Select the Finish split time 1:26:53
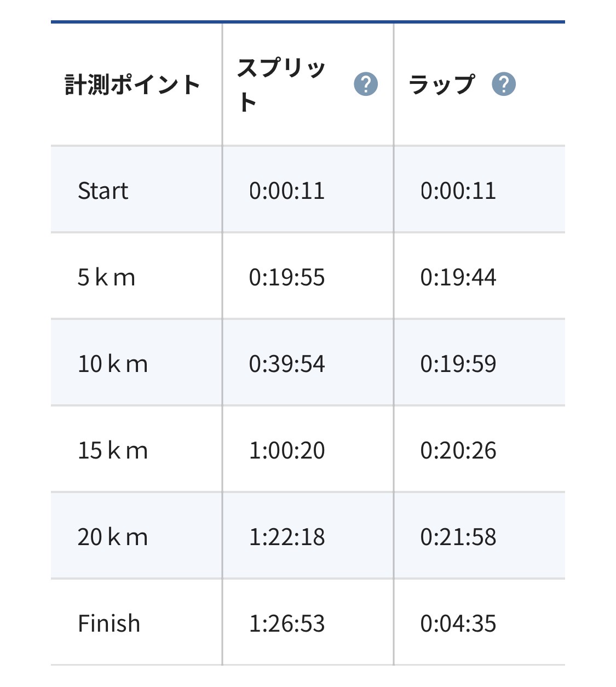The height and width of the screenshot is (687, 616). pyautogui.click(x=287, y=623)
